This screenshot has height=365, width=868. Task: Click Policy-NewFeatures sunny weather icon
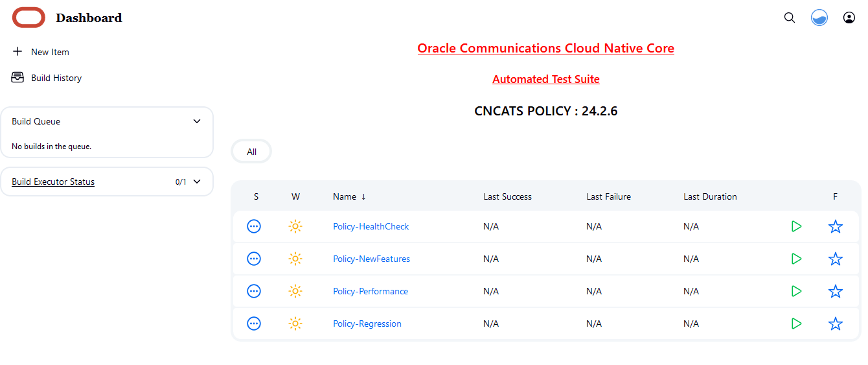click(295, 259)
